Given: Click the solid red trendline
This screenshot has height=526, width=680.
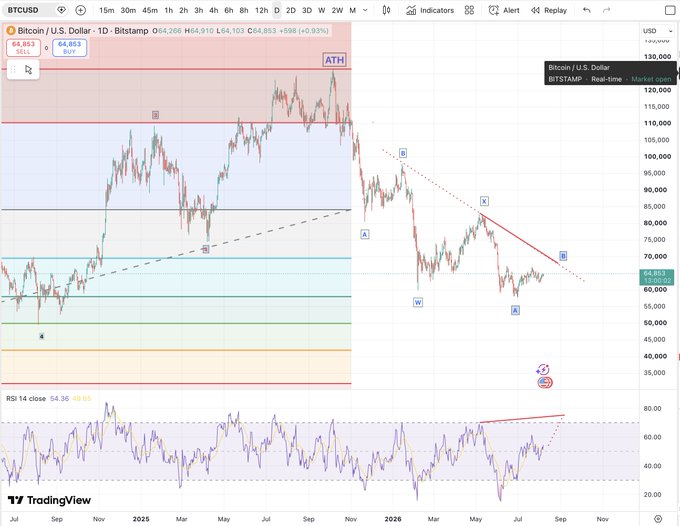Looking at the screenshot, I should tap(520, 238).
